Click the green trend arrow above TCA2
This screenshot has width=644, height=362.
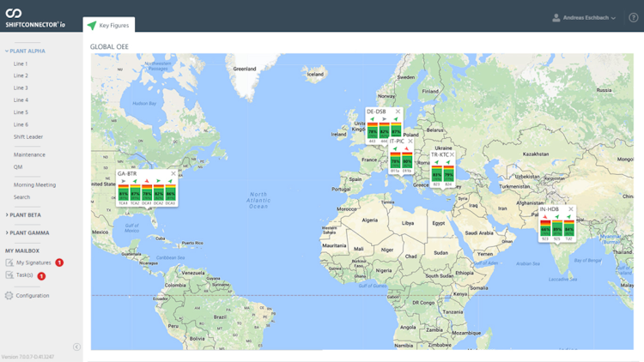pyautogui.click(x=135, y=181)
